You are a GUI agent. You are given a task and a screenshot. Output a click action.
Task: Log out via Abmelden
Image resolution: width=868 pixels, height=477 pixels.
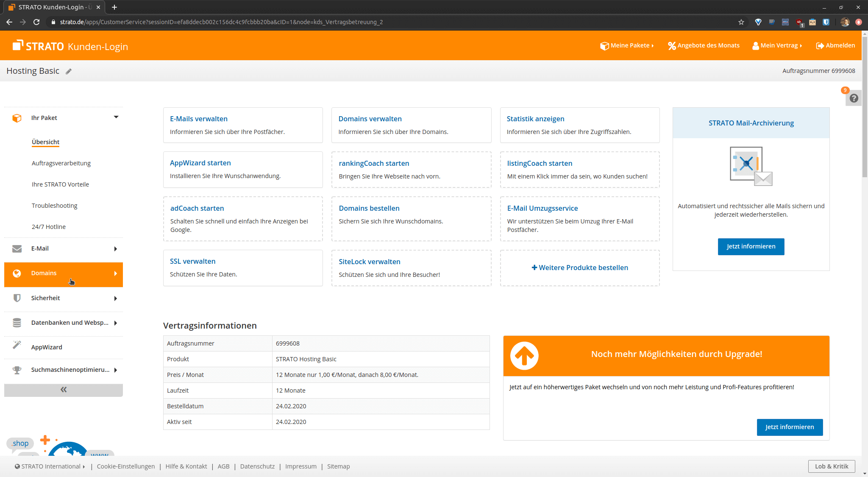click(835, 45)
